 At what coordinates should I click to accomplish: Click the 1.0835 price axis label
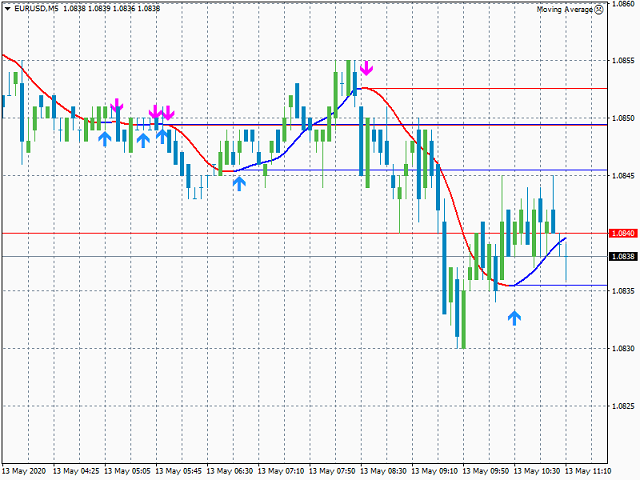(x=623, y=291)
